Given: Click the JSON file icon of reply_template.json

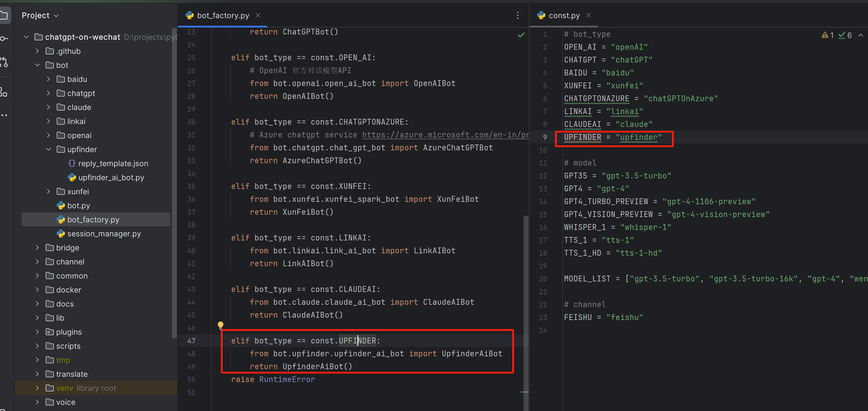Looking at the screenshot, I should [x=71, y=164].
